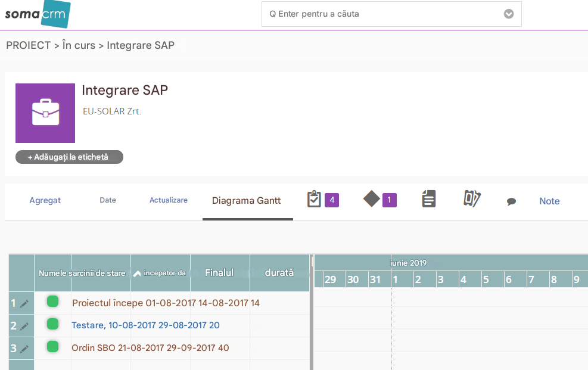Click green status of Ordin SBO
The height and width of the screenshot is (370, 588).
click(52, 346)
